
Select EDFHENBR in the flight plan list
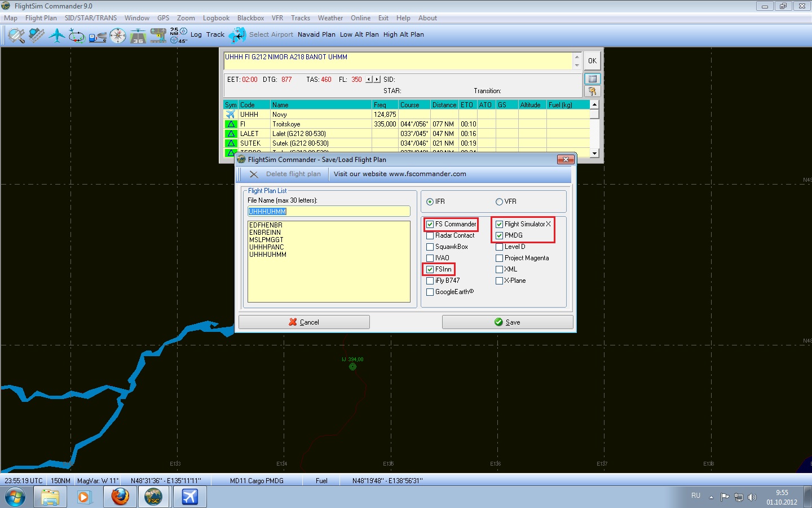pyautogui.click(x=266, y=225)
